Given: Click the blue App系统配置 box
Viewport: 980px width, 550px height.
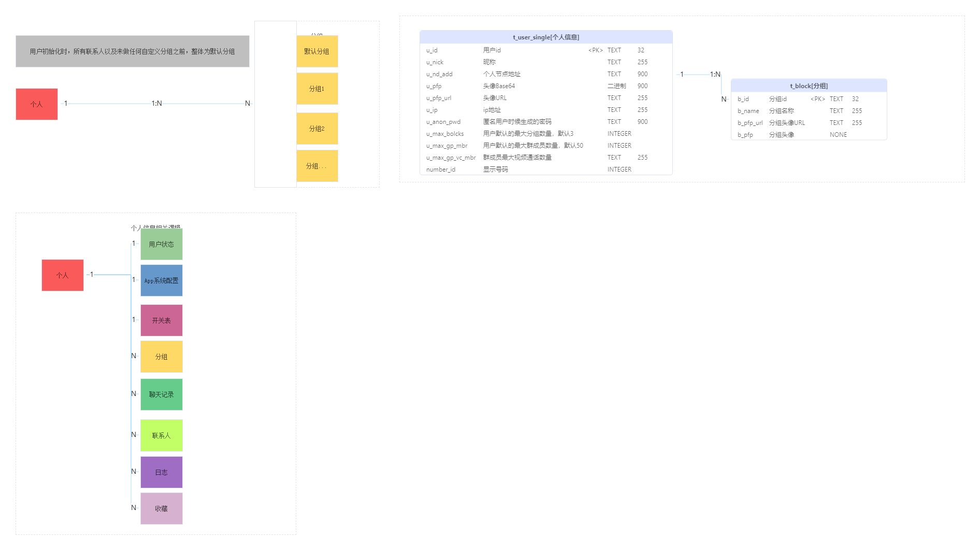Looking at the screenshot, I should point(162,280).
